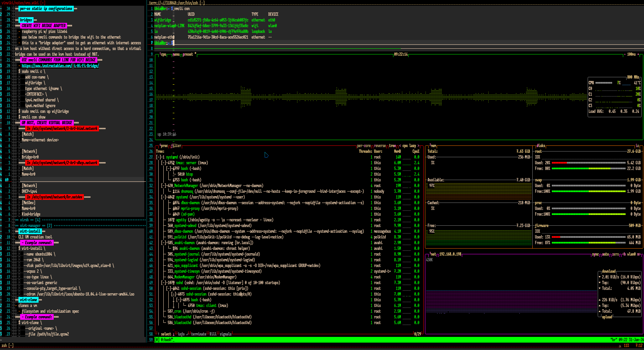Toggle reverse sorting of processes

coord(380,146)
